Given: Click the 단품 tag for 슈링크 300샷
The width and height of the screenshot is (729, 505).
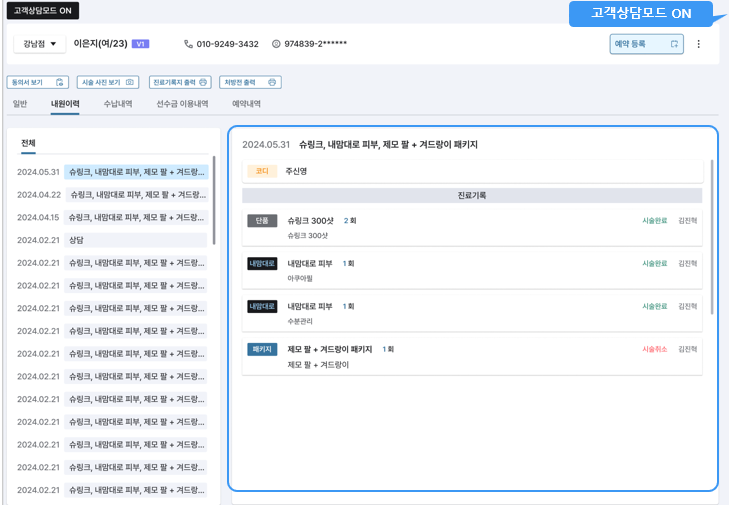Looking at the screenshot, I should pos(262,221).
